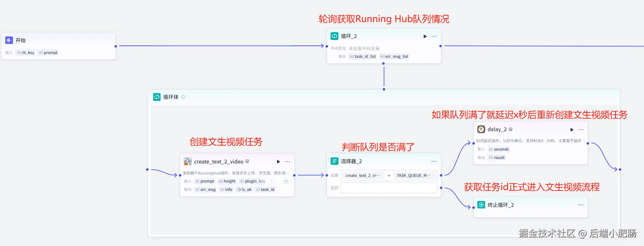
Task: Open the more options menu of 循环_2
Action: pyautogui.click(x=434, y=37)
